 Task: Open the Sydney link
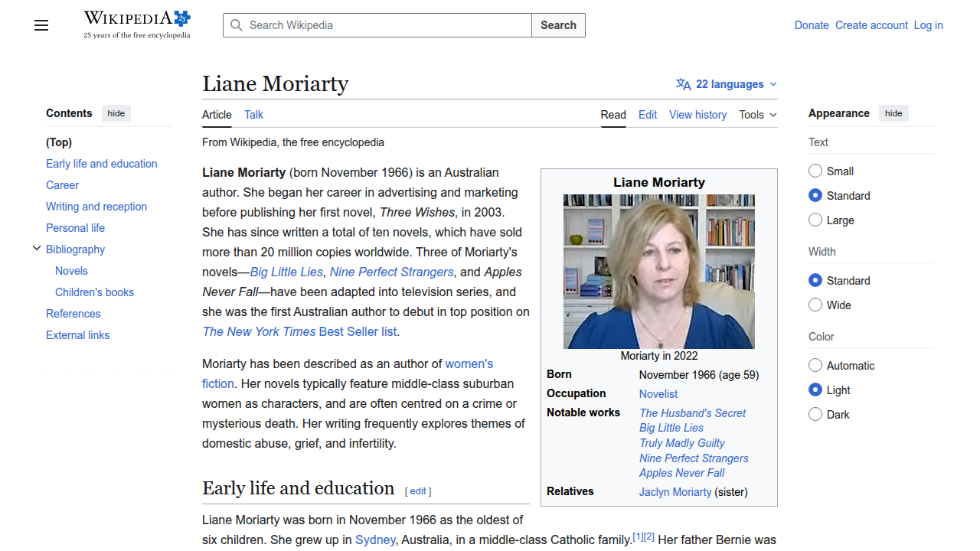pyautogui.click(x=375, y=540)
